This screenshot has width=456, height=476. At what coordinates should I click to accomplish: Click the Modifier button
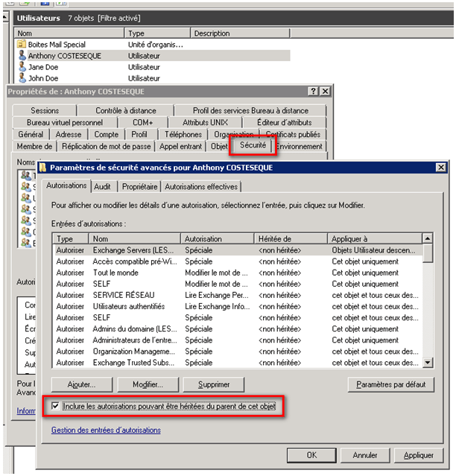147,384
